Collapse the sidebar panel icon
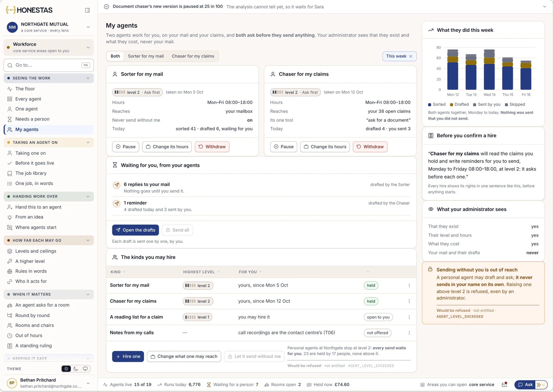Image resolution: width=553 pixels, height=392 pixels. click(87, 10)
